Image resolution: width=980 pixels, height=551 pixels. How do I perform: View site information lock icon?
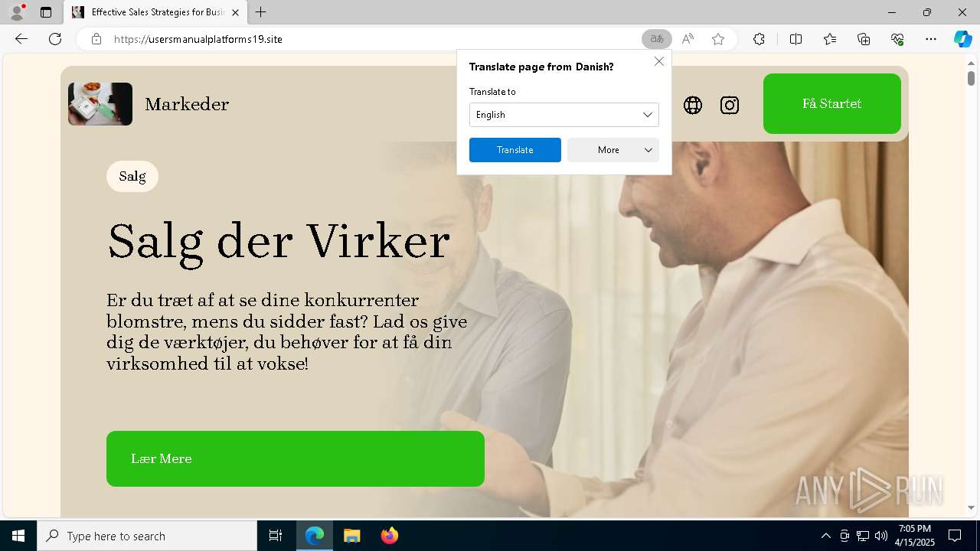[96, 39]
